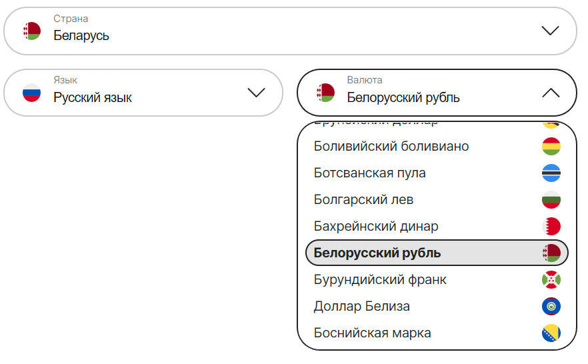Click the Bahrain flag icon in the list

(551, 227)
